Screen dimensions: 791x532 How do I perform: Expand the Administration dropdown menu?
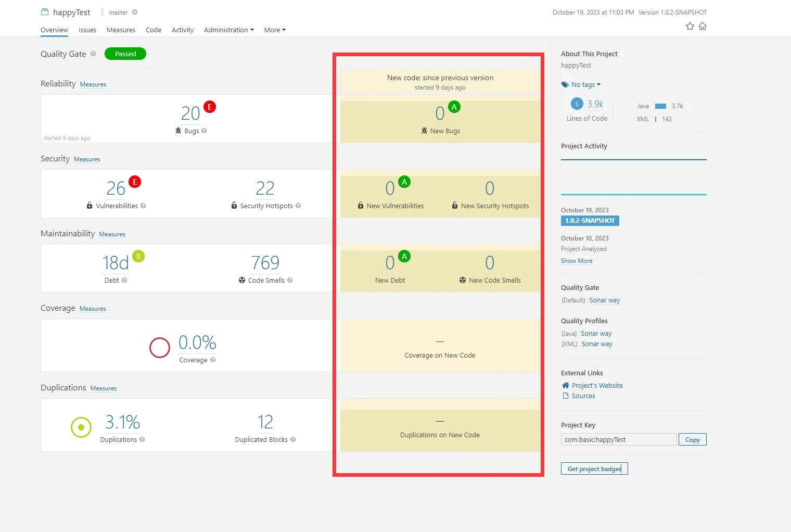[x=229, y=30]
